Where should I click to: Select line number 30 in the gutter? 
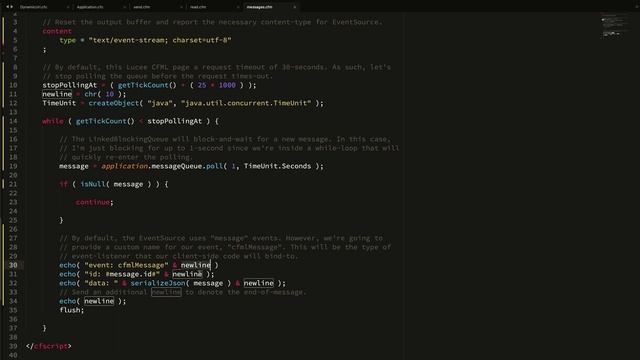point(13,265)
